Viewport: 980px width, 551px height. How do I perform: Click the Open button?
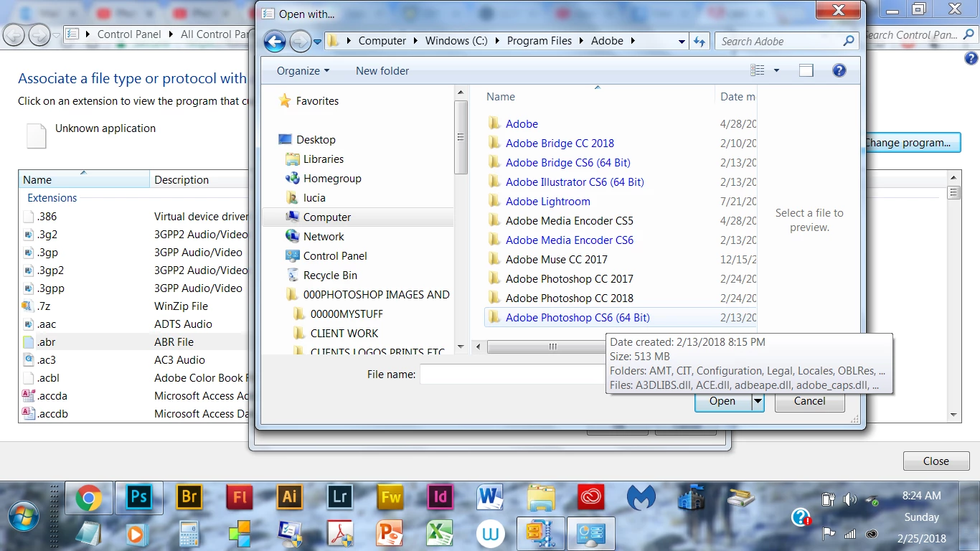click(722, 401)
